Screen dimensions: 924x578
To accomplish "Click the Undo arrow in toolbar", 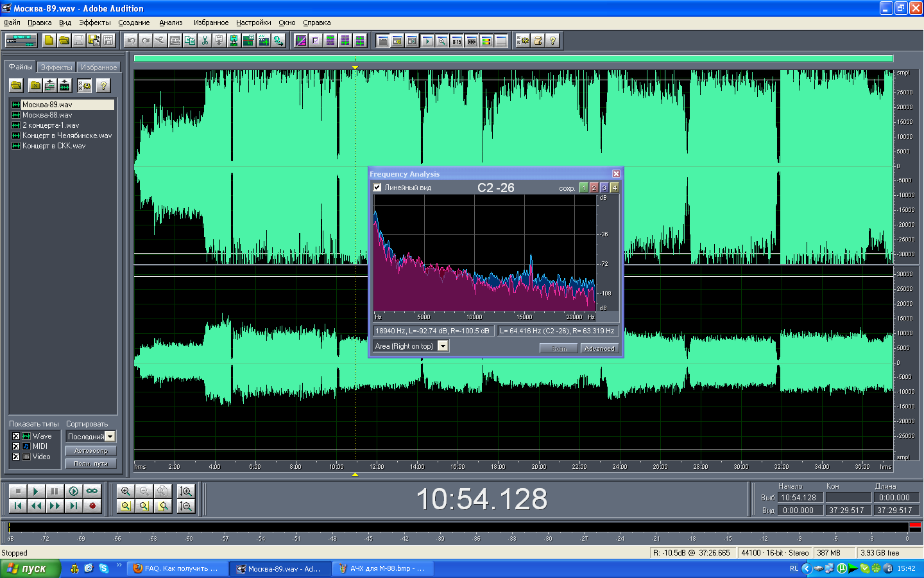I will click(x=131, y=40).
